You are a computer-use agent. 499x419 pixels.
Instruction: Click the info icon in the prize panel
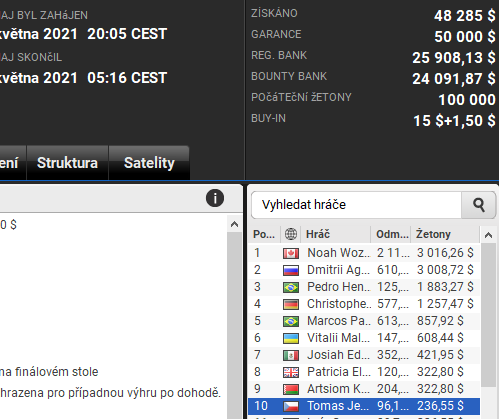tap(215, 198)
